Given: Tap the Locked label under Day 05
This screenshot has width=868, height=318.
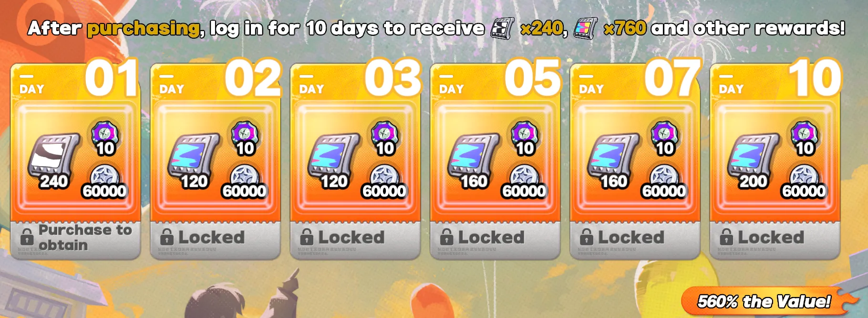Looking at the screenshot, I should pos(491,237).
